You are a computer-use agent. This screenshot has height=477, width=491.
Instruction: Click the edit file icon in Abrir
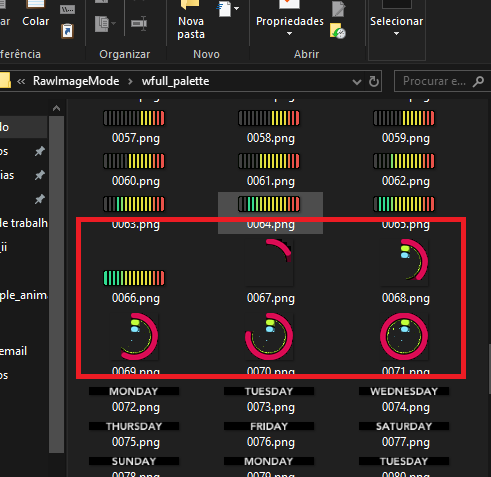(338, 8)
